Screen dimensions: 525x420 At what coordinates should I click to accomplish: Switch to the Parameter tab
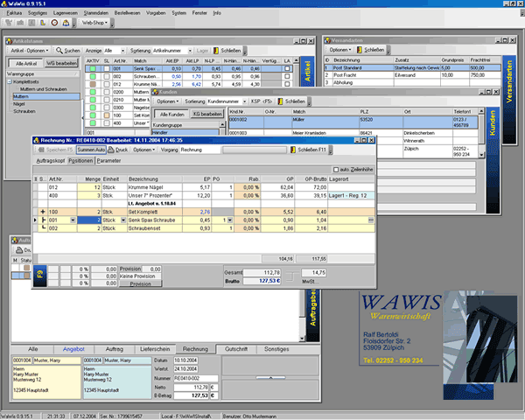coord(108,161)
